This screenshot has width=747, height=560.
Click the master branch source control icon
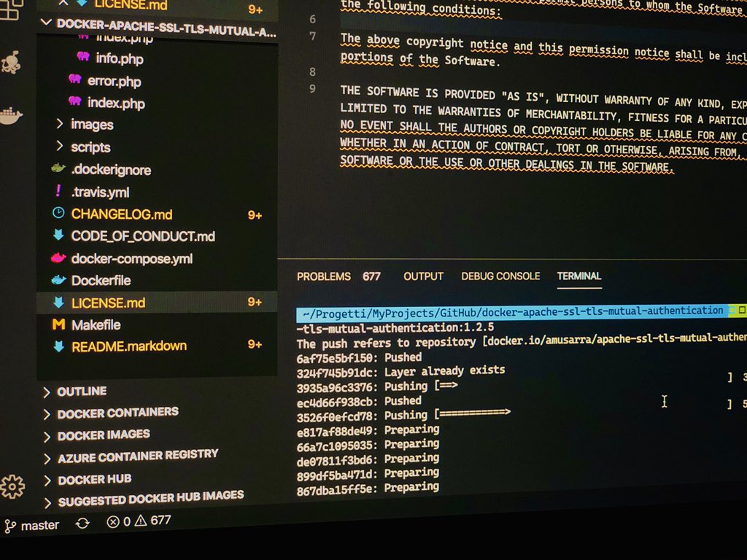(10, 526)
